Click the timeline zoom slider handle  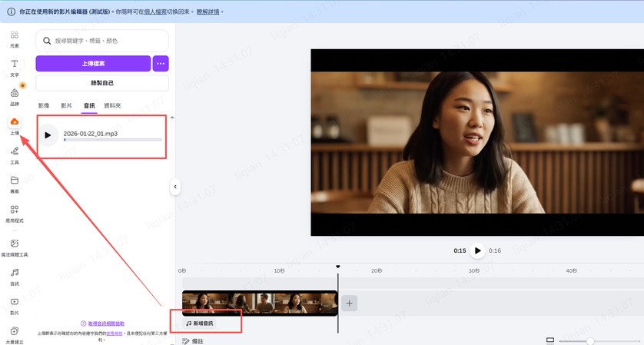pyautogui.click(x=590, y=341)
